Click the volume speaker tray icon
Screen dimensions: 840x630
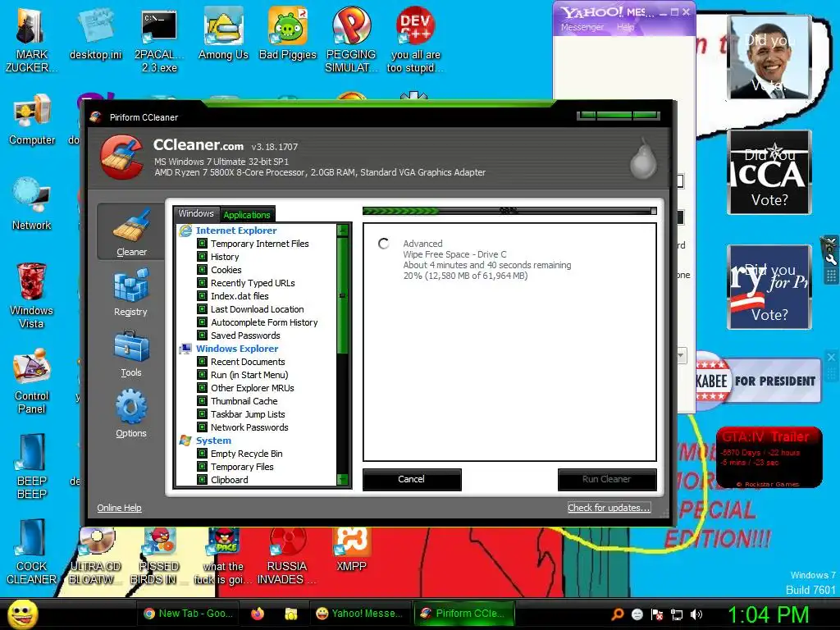pyautogui.click(x=696, y=614)
